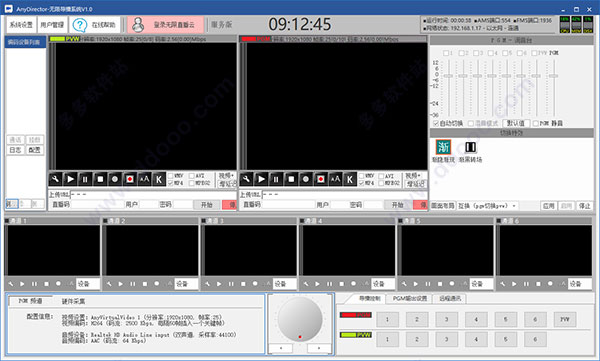Open channel 1 设备 device dropdown
The height and width of the screenshot is (361, 600).
(x=88, y=284)
